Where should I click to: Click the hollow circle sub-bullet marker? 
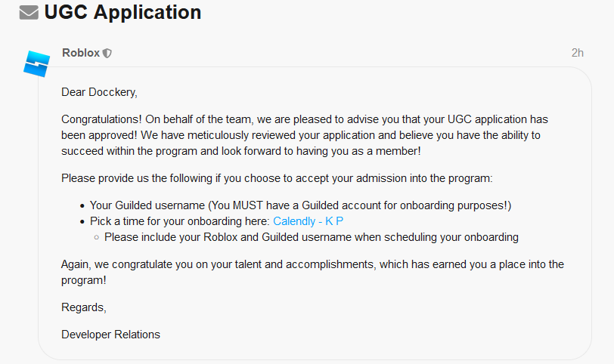pos(96,237)
